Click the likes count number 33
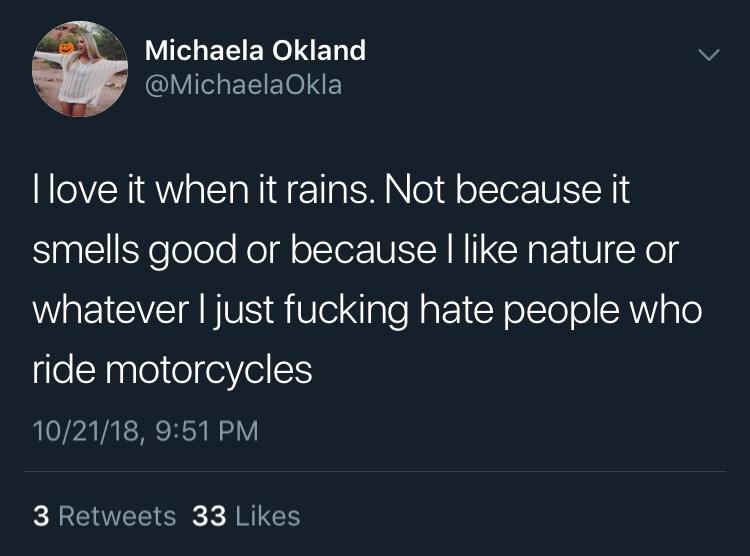750x556 pixels. pos(209,516)
